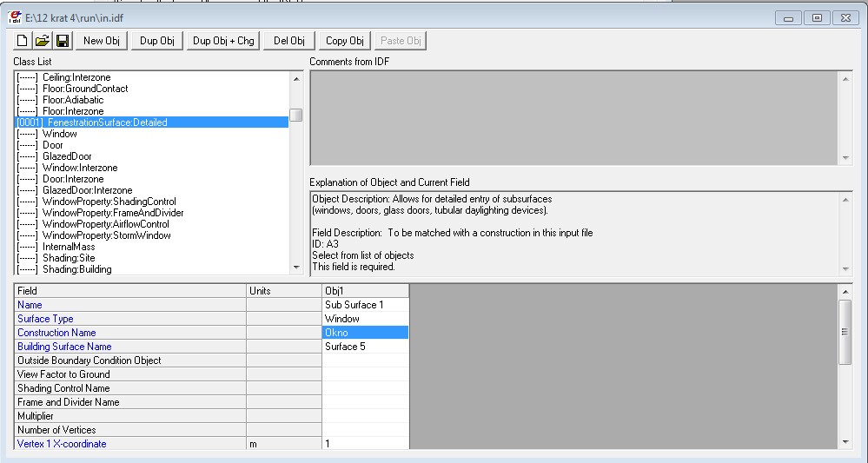Click the IDF Editor icon in title bar
The image size is (868, 463).
coord(15,17)
